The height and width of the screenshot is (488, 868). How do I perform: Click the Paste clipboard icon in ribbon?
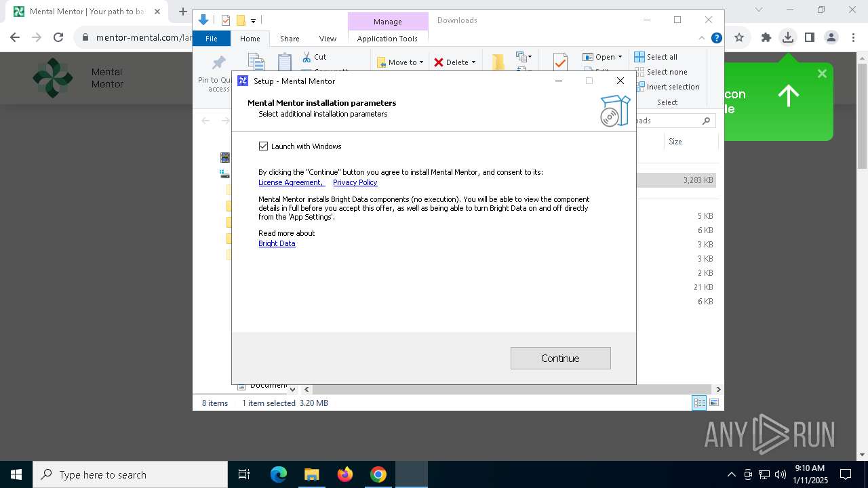(285, 62)
